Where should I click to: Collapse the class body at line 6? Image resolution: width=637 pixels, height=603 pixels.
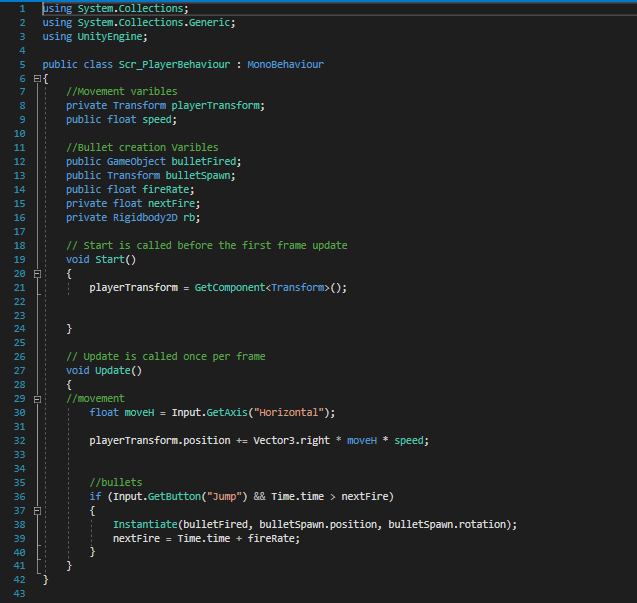coord(37,78)
